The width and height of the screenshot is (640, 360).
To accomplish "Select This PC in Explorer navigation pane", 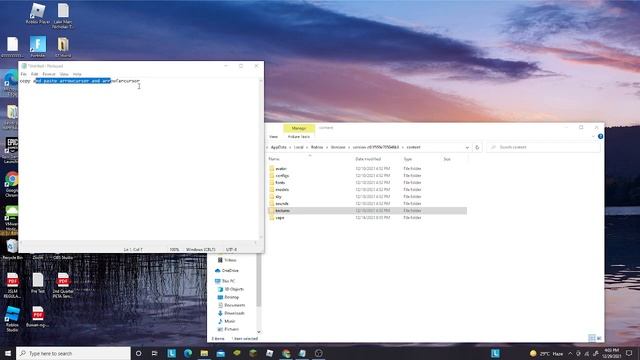I will coord(225,281).
